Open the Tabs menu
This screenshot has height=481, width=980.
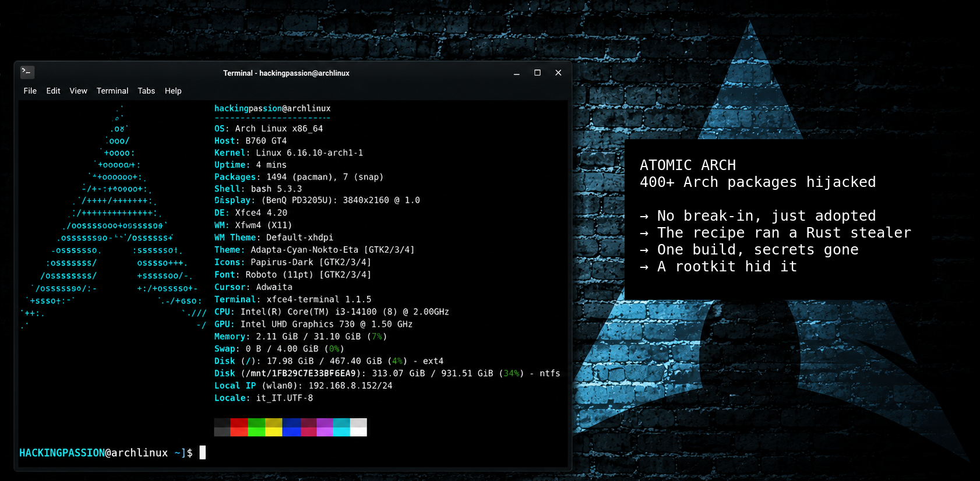tap(146, 91)
